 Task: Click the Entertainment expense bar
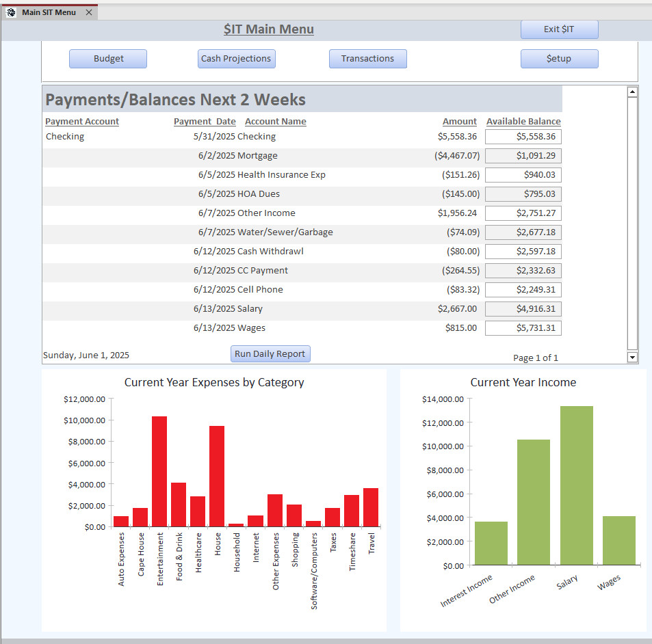tap(159, 472)
